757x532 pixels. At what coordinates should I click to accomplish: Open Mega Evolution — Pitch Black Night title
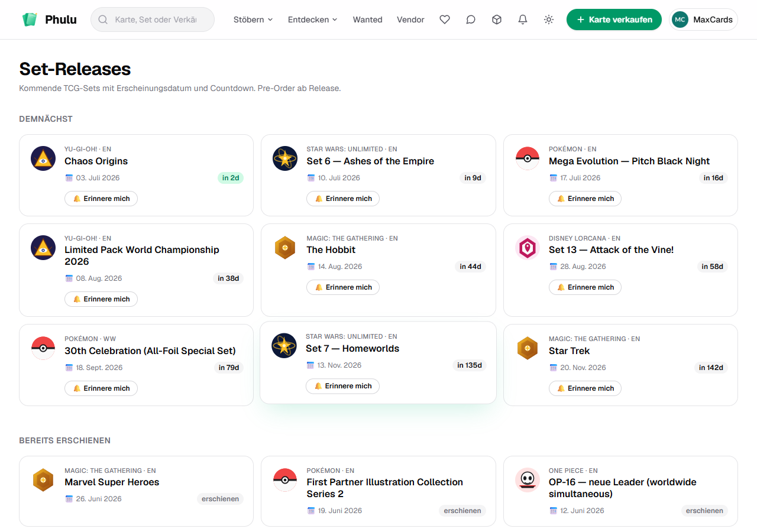[x=629, y=161]
